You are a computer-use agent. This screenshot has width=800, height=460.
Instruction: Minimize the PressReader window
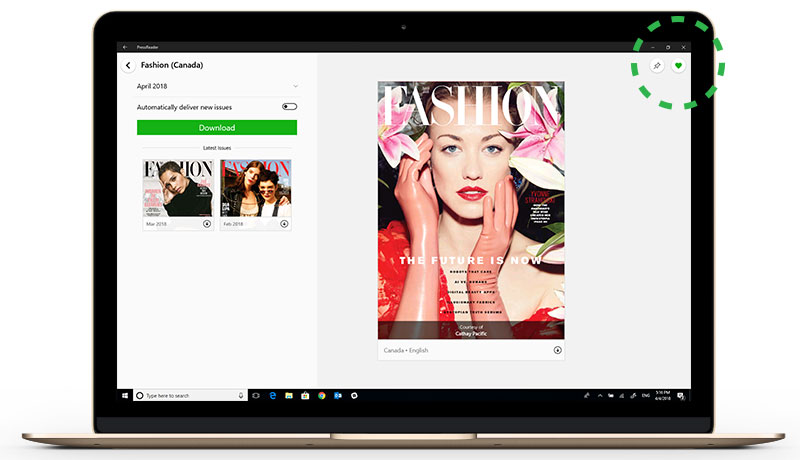(653, 47)
